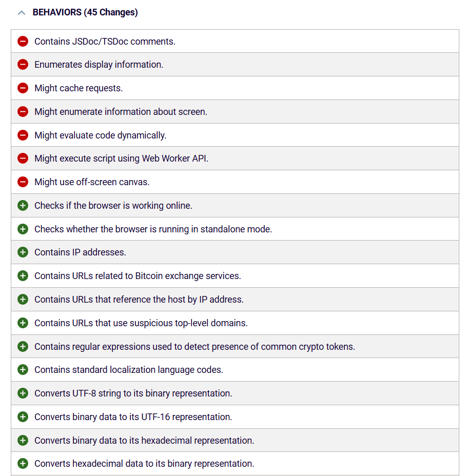Viewport: 466px width, 476px height.
Task: Click the red removal icon next to JSDoc/TSDoc comments
Action: point(23,41)
